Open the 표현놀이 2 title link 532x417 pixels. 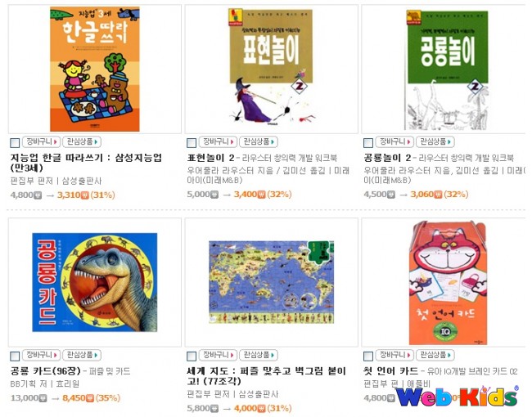pos(210,158)
